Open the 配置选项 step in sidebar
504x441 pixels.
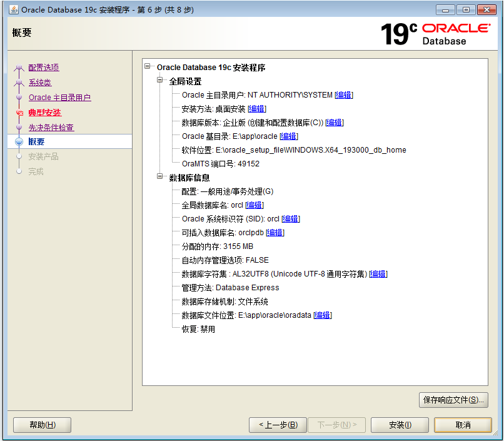point(44,68)
